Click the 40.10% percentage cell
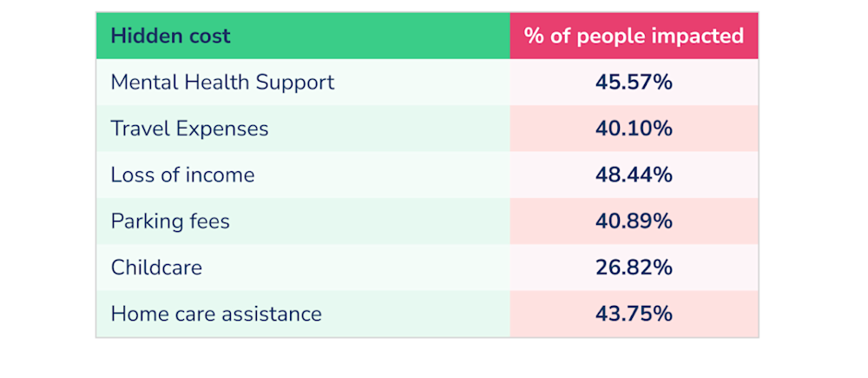This screenshot has height=378, width=868. tap(634, 129)
